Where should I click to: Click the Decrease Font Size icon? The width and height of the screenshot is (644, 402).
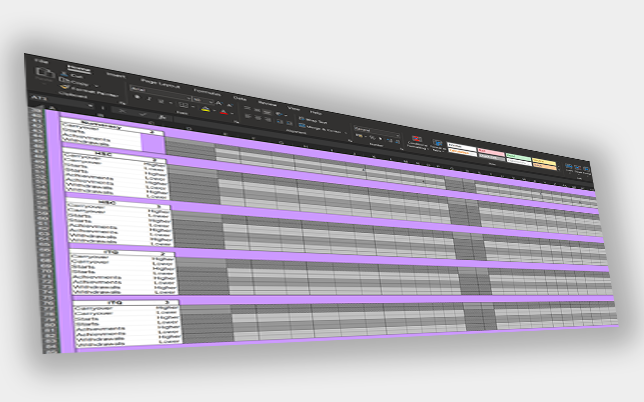click(229, 105)
